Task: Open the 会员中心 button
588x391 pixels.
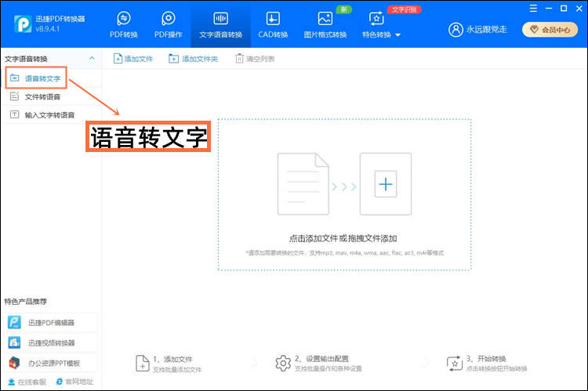Action: click(550, 30)
